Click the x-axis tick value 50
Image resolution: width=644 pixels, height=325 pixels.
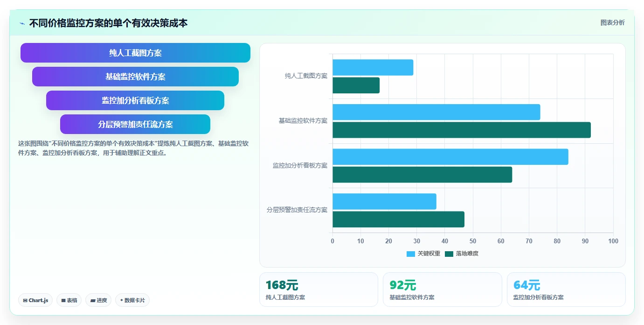(473, 241)
